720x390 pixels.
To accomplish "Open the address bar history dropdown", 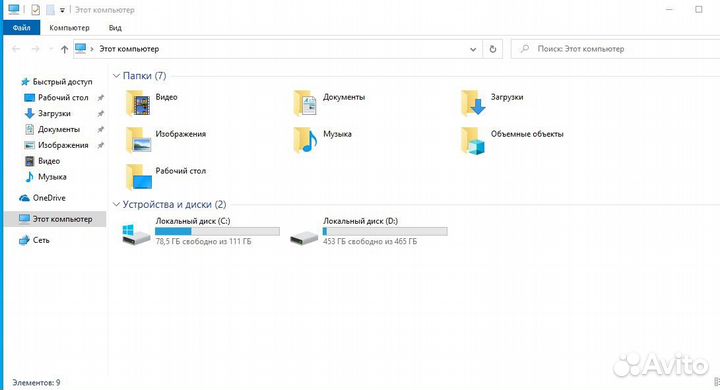I will (473, 49).
